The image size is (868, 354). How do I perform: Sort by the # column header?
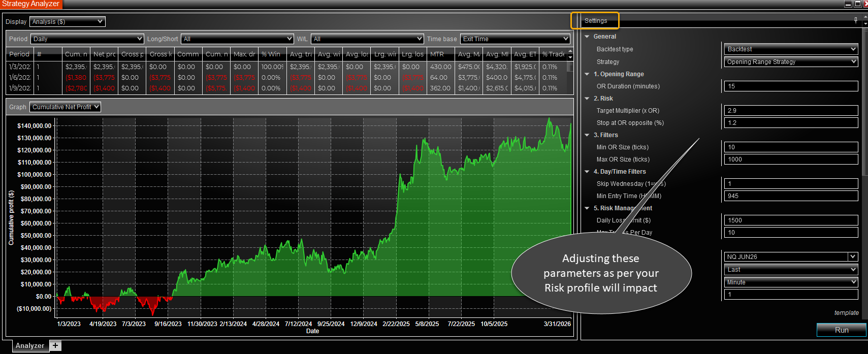point(48,54)
